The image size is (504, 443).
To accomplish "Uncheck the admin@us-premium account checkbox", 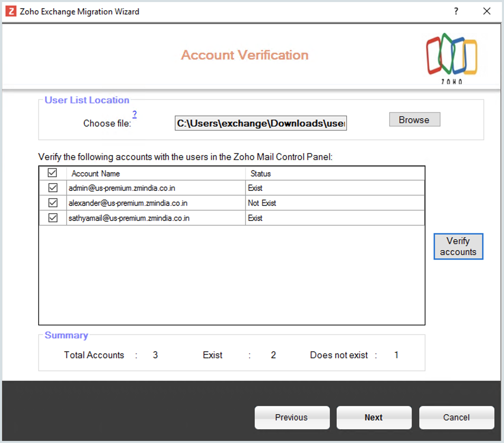I will [x=53, y=188].
